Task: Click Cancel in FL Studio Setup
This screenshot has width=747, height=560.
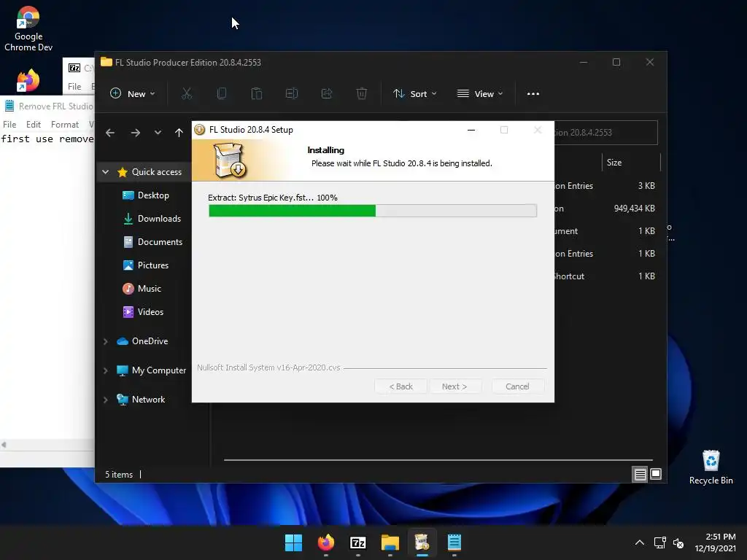Action: 517,386
